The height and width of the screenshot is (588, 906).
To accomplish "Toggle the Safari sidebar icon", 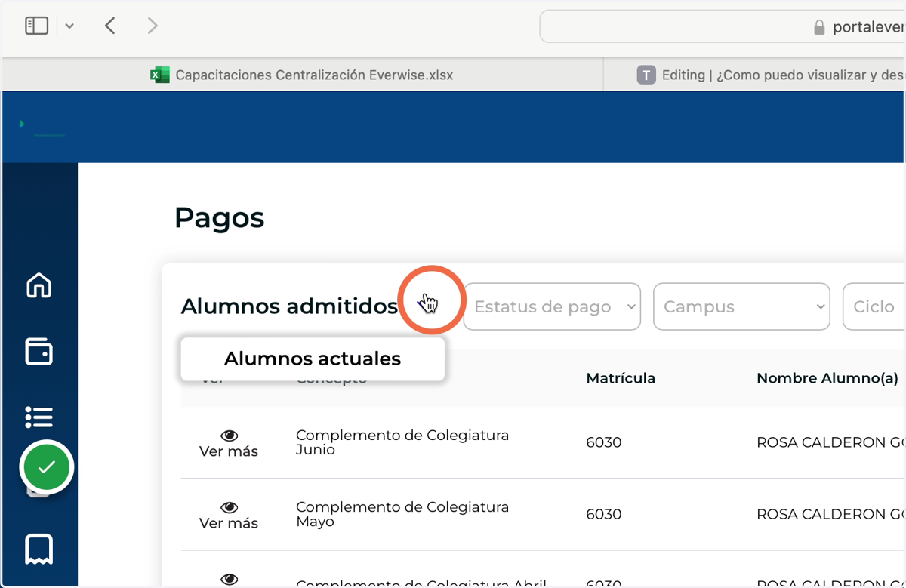I will click(36, 26).
